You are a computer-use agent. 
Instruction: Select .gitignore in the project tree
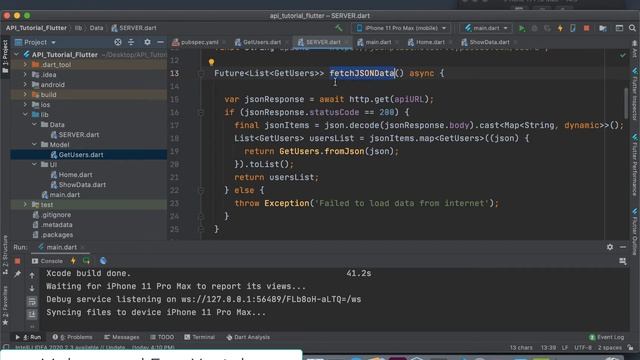(56, 215)
